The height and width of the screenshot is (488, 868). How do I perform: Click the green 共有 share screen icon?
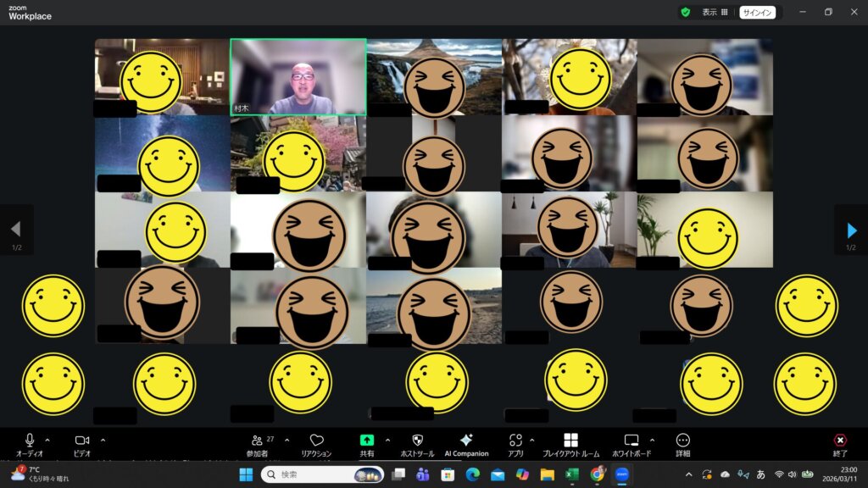[366, 441]
